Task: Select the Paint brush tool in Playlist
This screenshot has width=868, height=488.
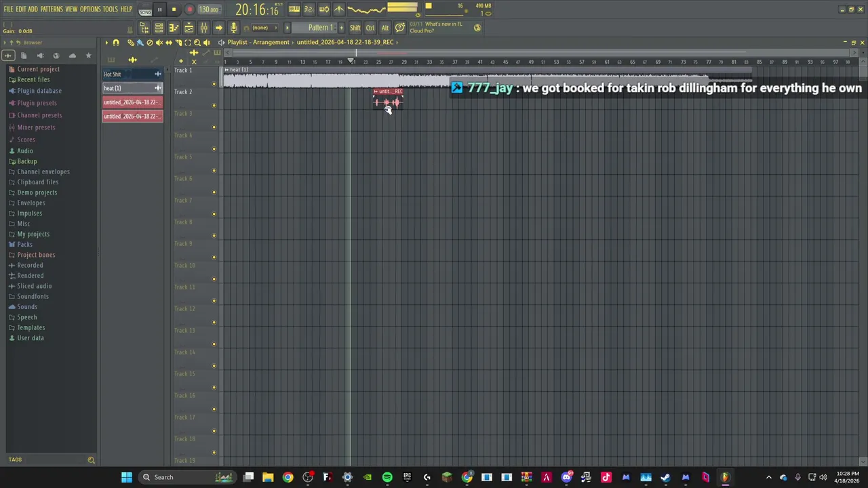Action: [x=140, y=43]
